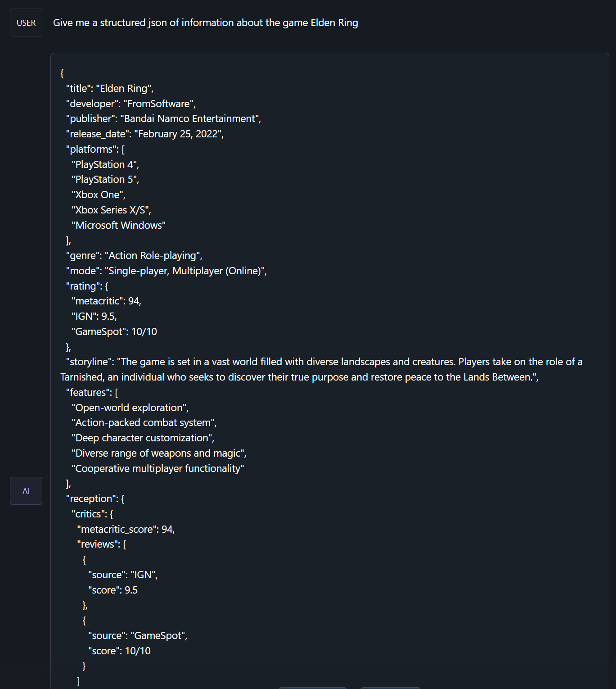Click the user prompt about Elden Ring
This screenshot has width=616, height=689.
pos(206,23)
